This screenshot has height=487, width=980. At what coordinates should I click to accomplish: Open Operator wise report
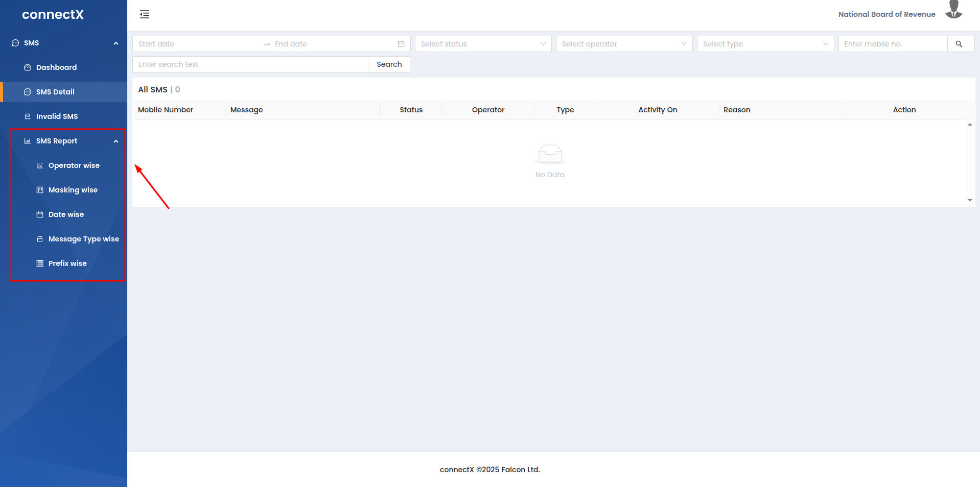(74, 165)
